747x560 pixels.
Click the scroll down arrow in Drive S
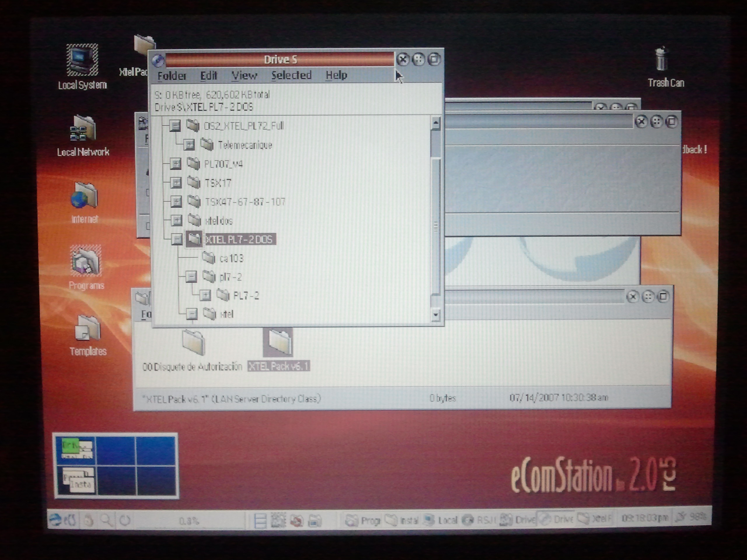coord(436,315)
